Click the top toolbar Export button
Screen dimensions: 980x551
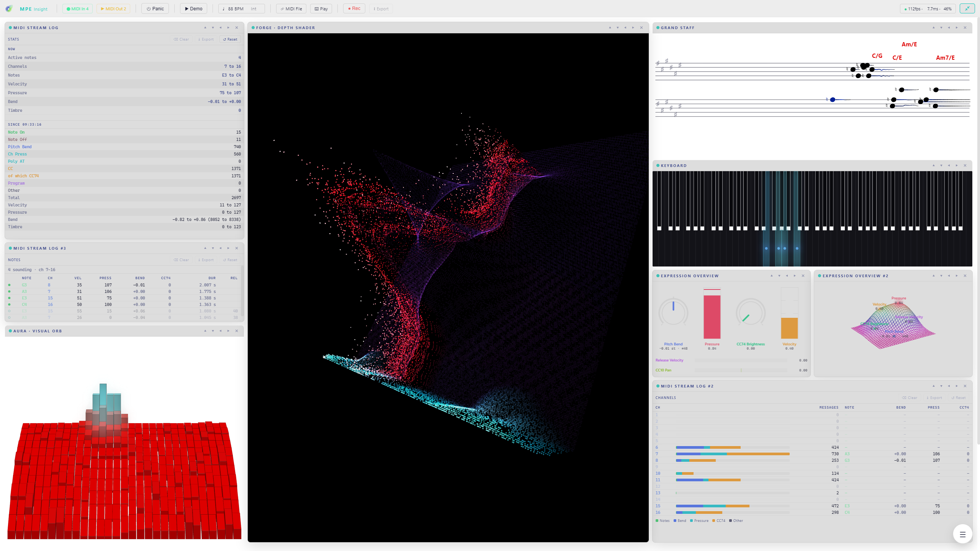tap(381, 8)
